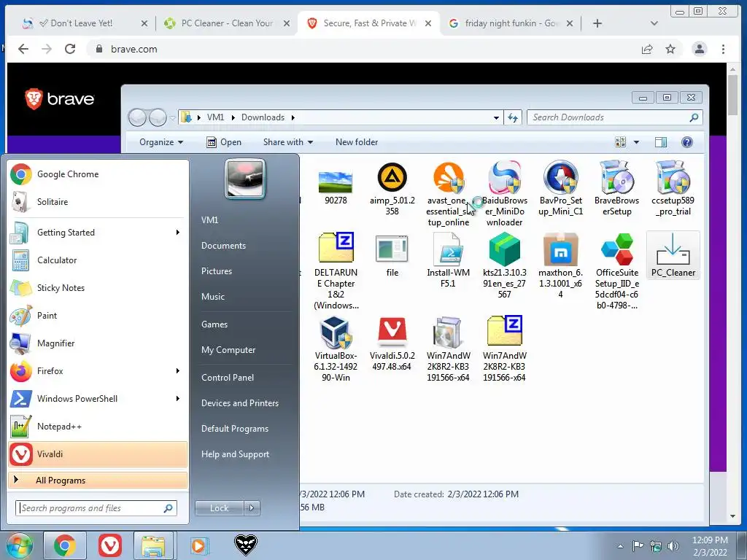Select the Win7AndW2K8R2-KB3191566-x64 installer icon
This screenshot has width=747, height=560.
(448, 349)
